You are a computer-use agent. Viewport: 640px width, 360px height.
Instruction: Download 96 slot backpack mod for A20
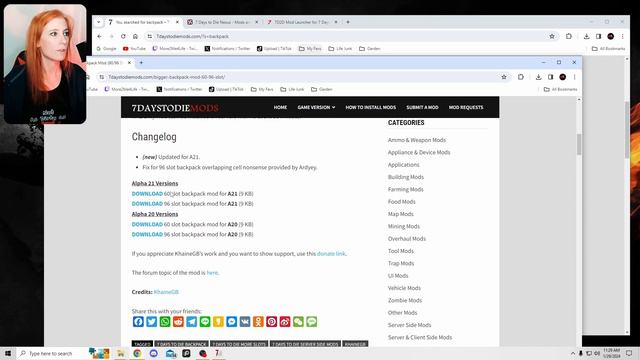pyautogui.click(x=147, y=234)
